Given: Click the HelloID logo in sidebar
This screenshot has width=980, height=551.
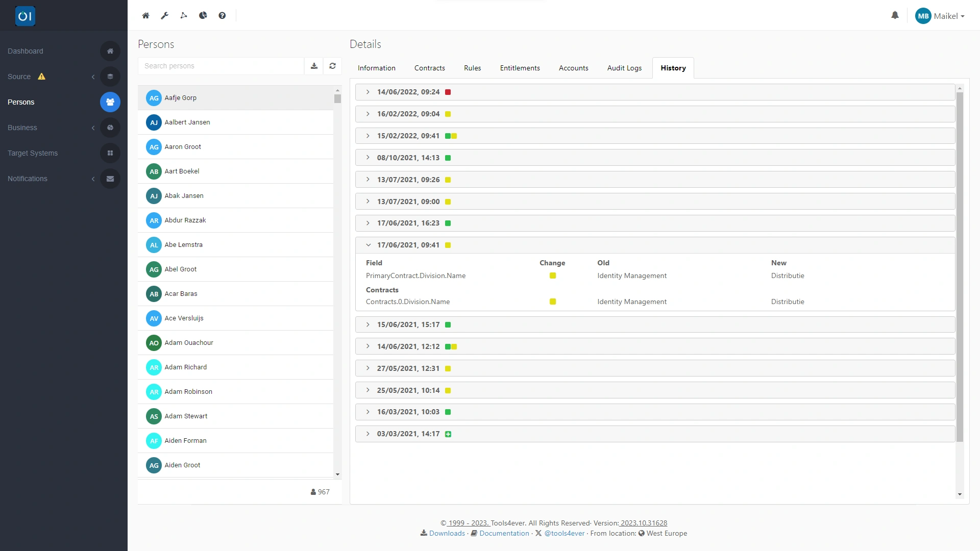Looking at the screenshot, I should (25, 16).
